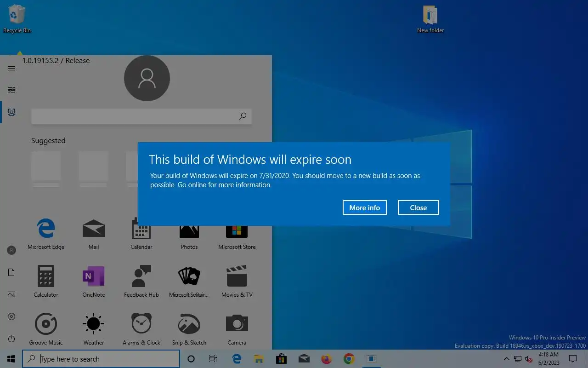Viewport: 588px width, 368px height.
Task: Click the Power icon in Start sidebar
Action: click(11, 339)
